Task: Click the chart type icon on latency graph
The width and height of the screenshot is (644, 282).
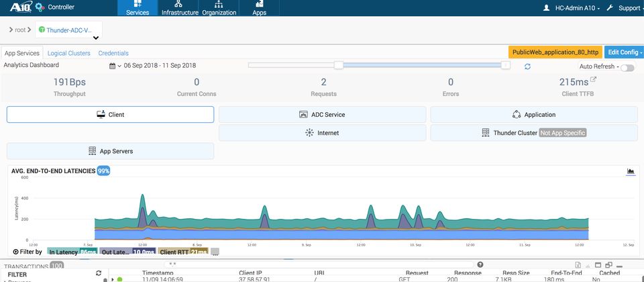Action: [x=631, y=171]
